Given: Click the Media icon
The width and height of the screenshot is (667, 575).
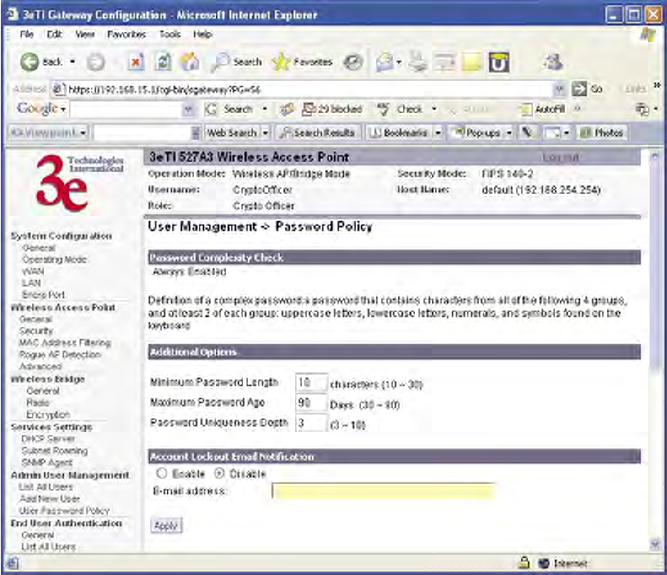Looking at the screenshot, I should pyautogui.click(x=353, y=63).
